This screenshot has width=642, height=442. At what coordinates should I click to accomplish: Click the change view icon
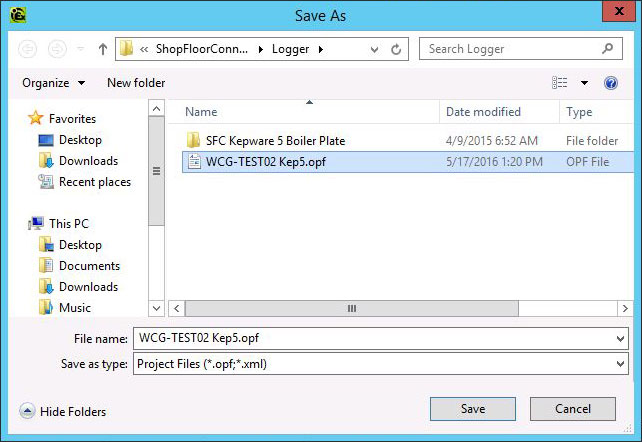[x=560, y=83]
